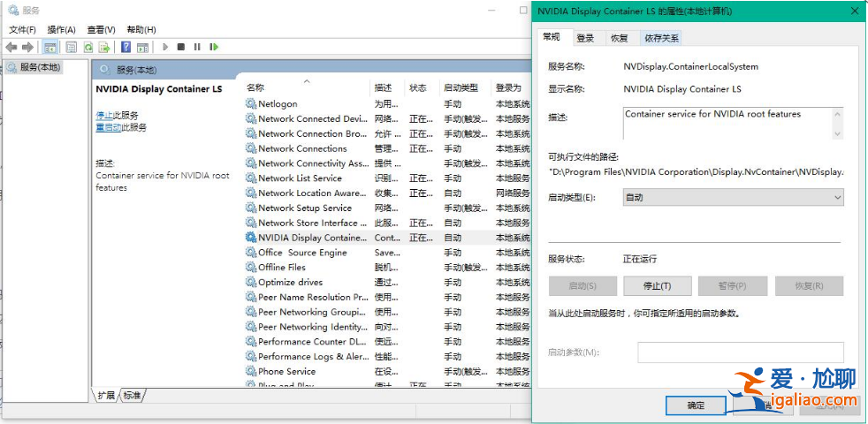Click the Services window title bar icon
The width and height of the screenshot is (868, 424).
point(13,10)
